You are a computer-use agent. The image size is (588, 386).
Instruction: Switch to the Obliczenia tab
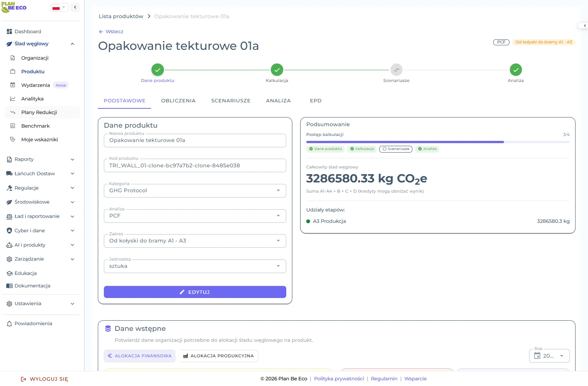point(178,101)
